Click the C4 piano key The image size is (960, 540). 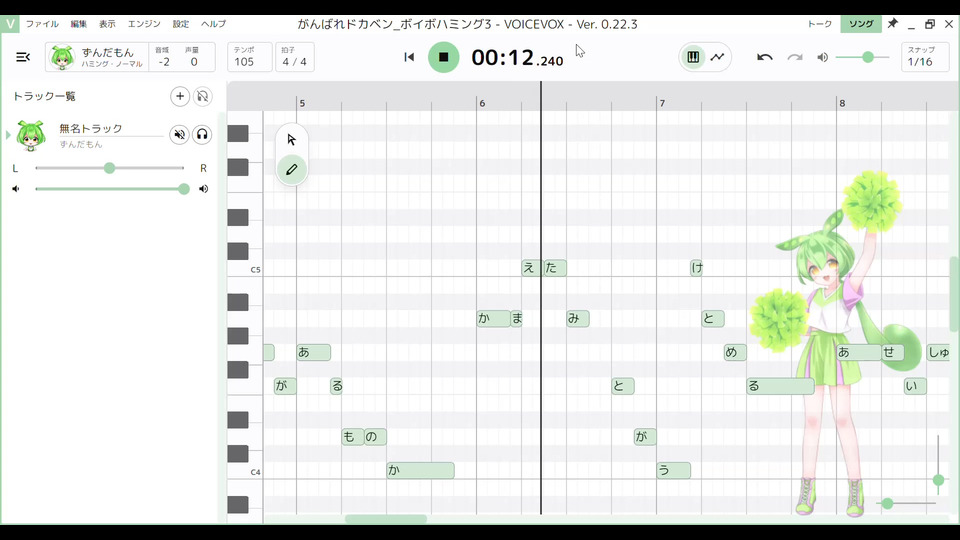pyautogui.click(x=245, y=471)
